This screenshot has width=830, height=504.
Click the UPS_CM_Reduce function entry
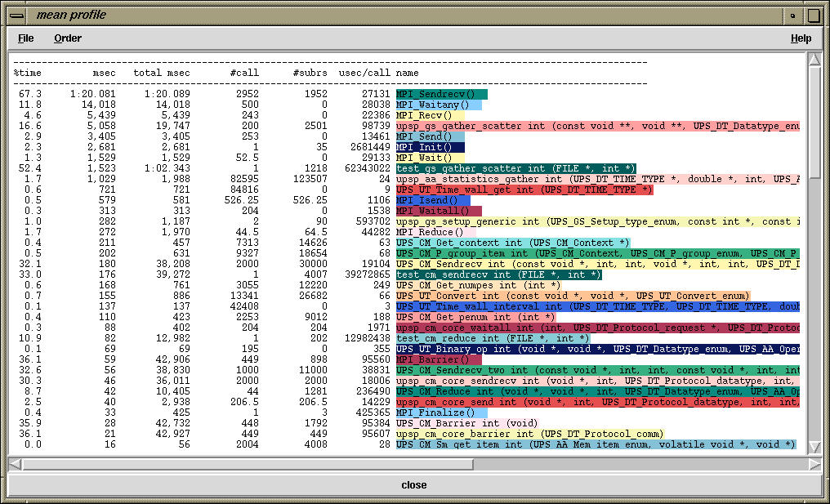pyautogui.click(x=598, y=390)
